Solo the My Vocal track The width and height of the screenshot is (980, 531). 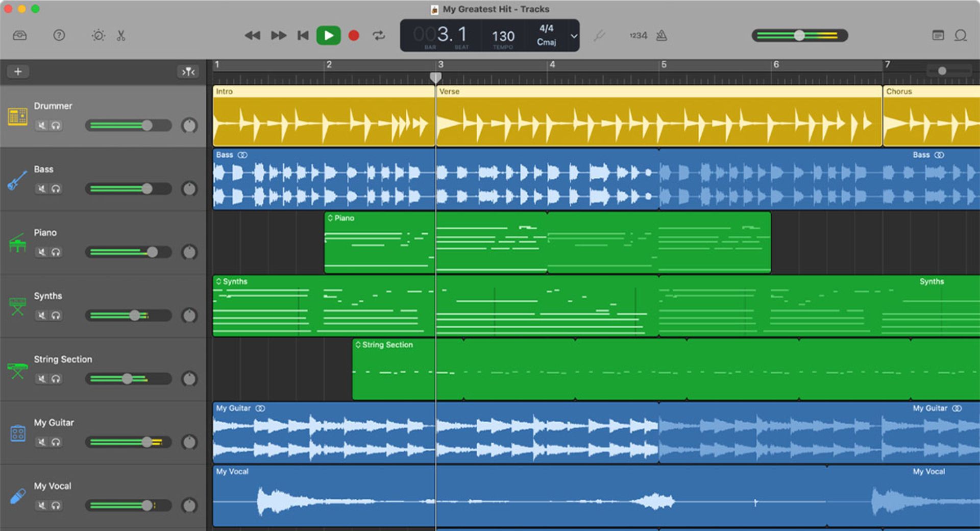click(x=56, y=505)
